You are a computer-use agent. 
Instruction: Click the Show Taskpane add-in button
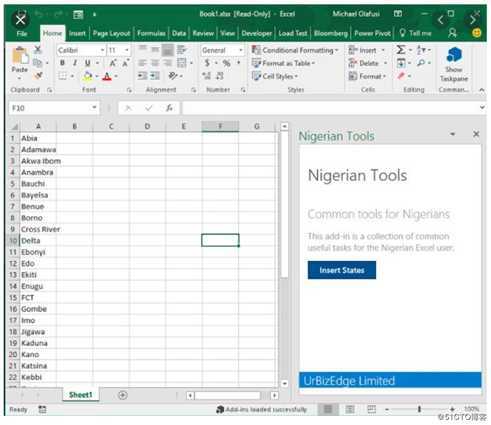(454, 64)
